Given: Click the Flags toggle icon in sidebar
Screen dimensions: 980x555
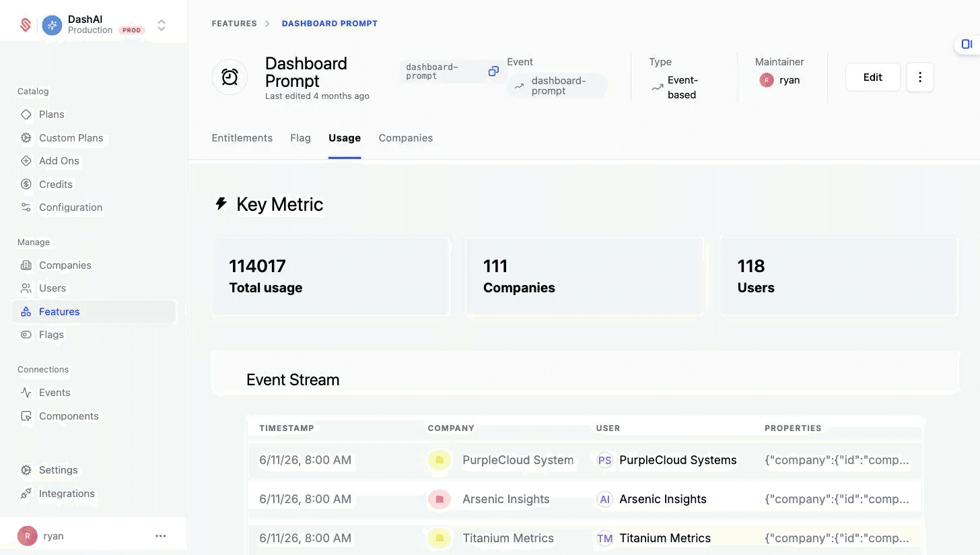Looking at the screenshot, I should (x=26, y=335).
